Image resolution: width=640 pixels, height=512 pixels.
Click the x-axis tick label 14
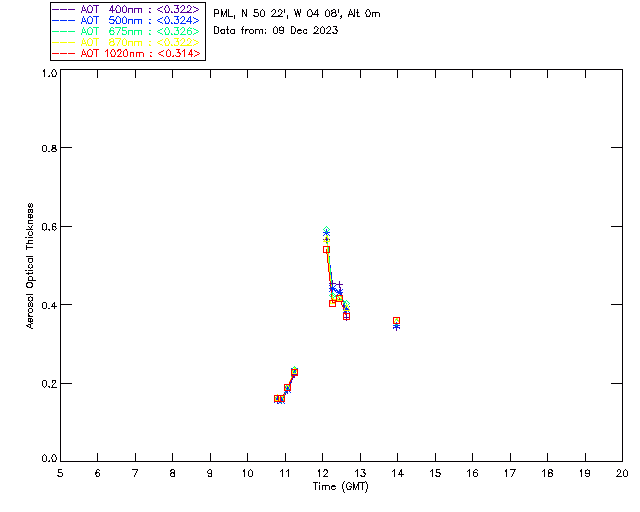tap(398, 474)
